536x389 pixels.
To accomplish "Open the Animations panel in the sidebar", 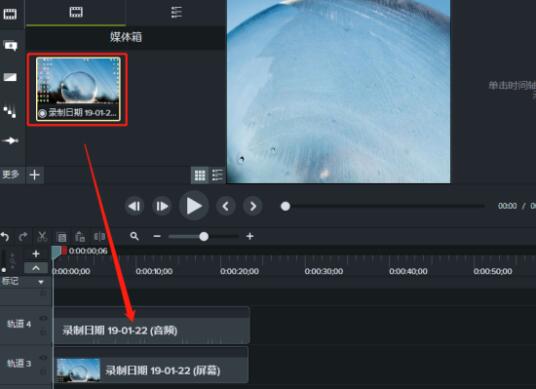I will [10, 140].
